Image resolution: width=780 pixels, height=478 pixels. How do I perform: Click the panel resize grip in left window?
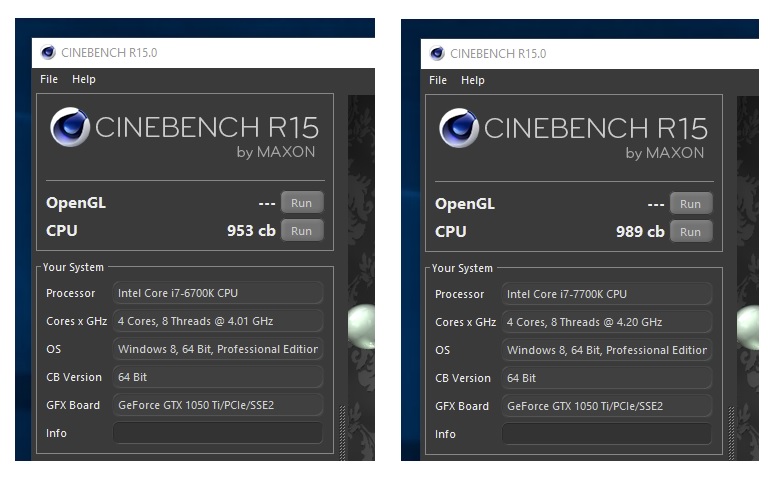[x=342, y=433]
